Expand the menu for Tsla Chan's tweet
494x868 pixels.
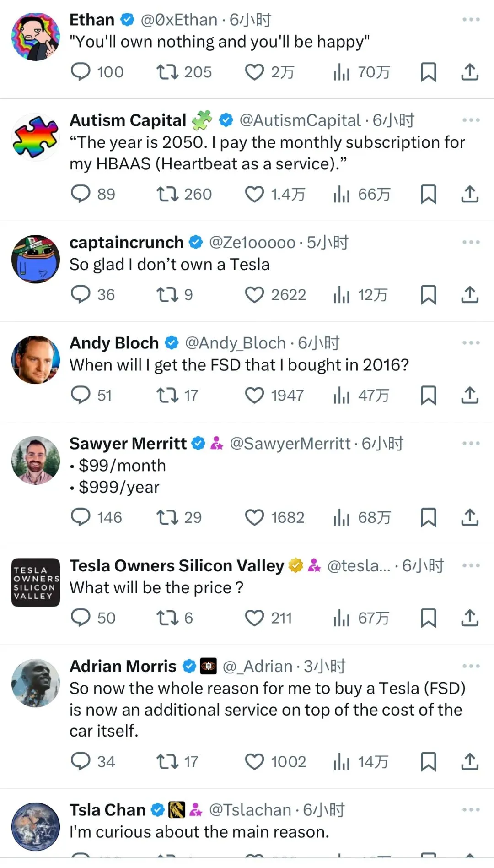[x=471, y=810]
